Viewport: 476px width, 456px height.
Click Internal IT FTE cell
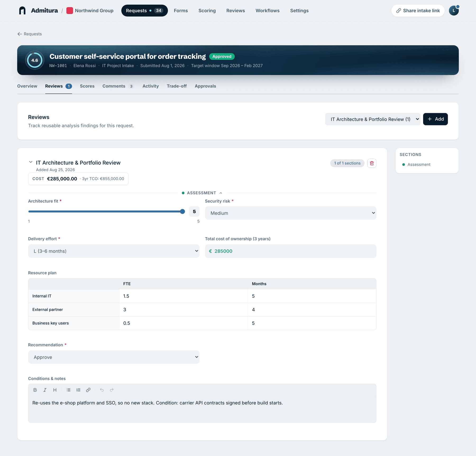[183, 296]
